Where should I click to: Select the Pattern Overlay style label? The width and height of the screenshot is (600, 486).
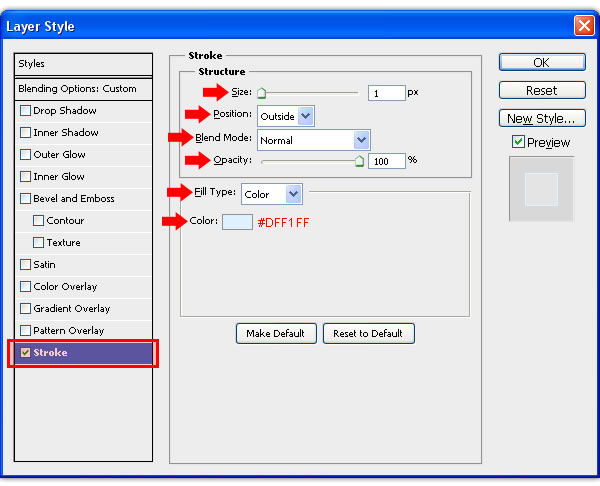point(69,331)
